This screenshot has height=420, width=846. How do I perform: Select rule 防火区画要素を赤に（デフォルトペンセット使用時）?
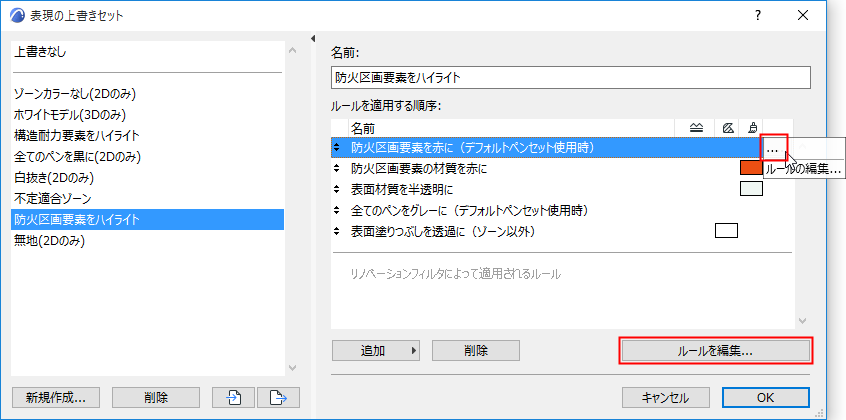(x=547, y=147)
